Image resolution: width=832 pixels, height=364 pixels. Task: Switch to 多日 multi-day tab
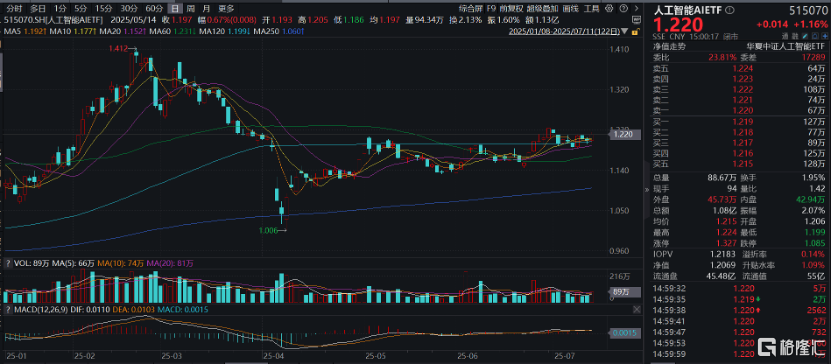click(38, 8)
